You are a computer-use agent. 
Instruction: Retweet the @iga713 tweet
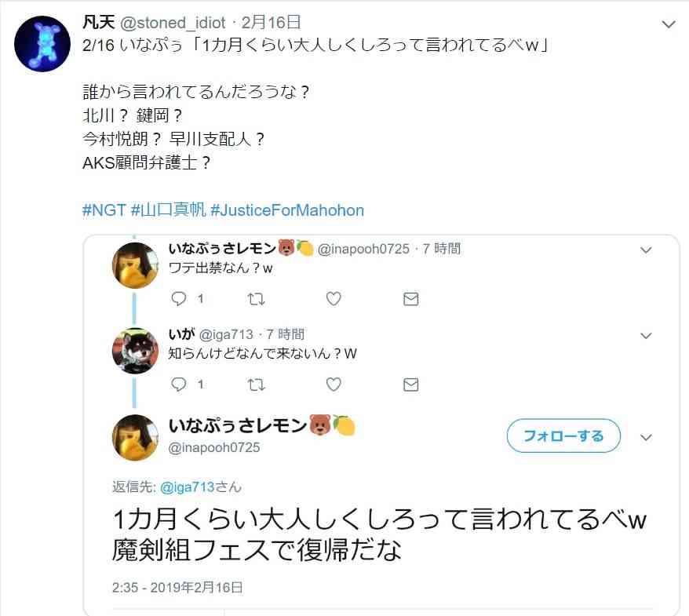click(x=256, y=385)
